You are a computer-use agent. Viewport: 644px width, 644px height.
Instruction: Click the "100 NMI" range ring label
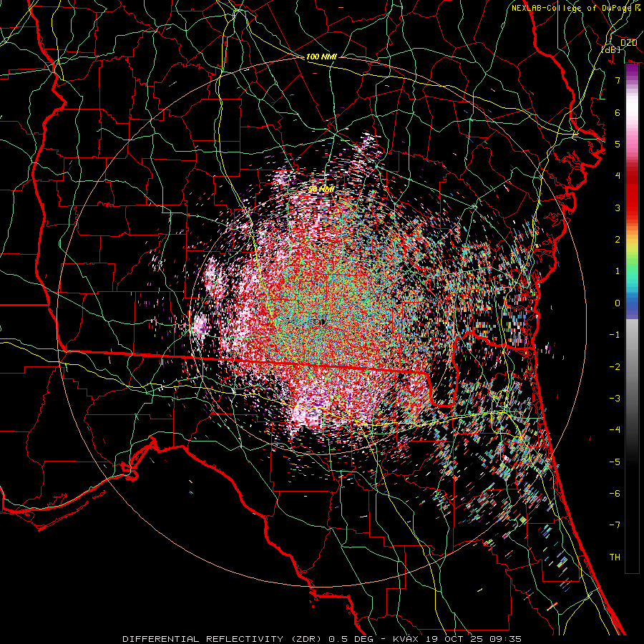point(321,57)
